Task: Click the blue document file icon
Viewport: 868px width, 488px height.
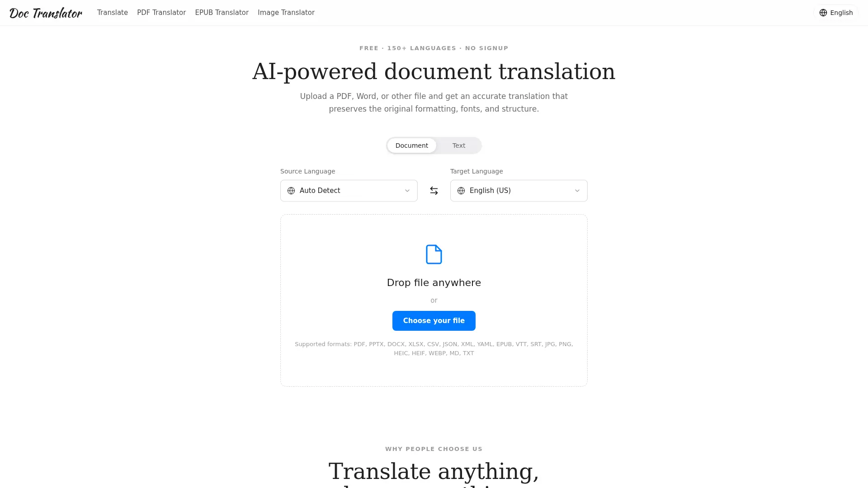Action: (434, 254)
